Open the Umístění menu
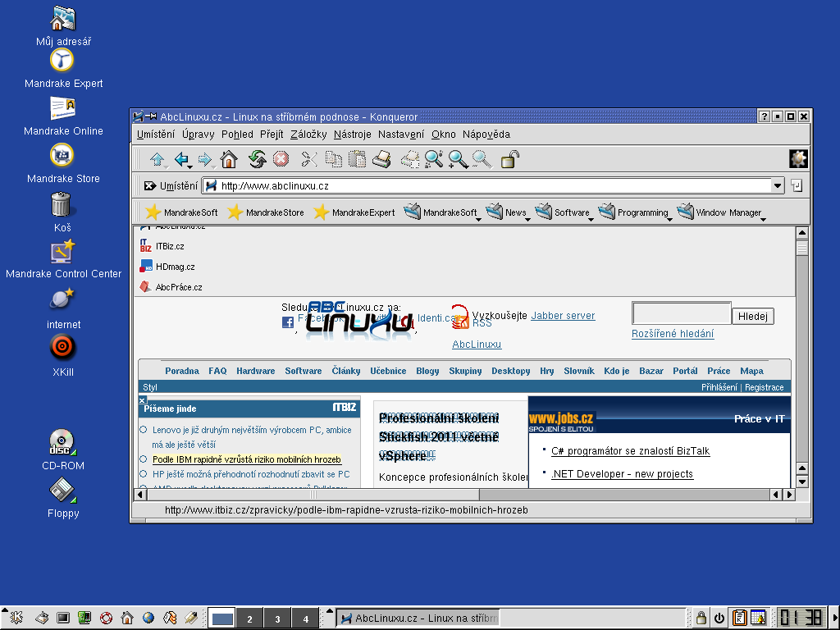Image resolution: width=840 pixels, height=630 pixels. [x=155, y=135]
